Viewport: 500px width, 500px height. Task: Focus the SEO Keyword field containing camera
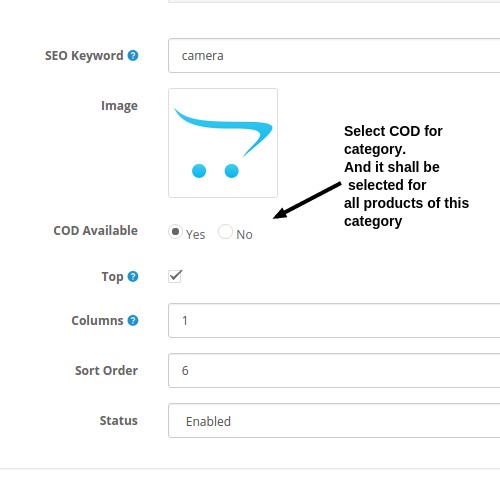(334, 55)
